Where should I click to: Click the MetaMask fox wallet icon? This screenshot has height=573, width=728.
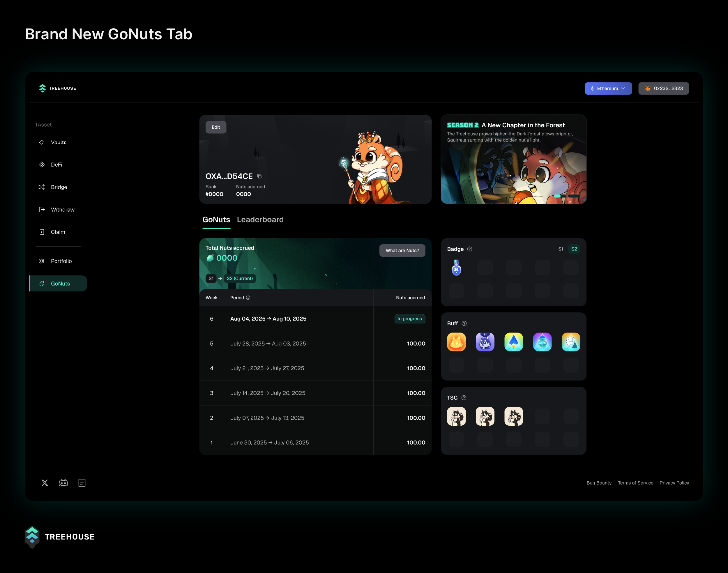point(648,89)
